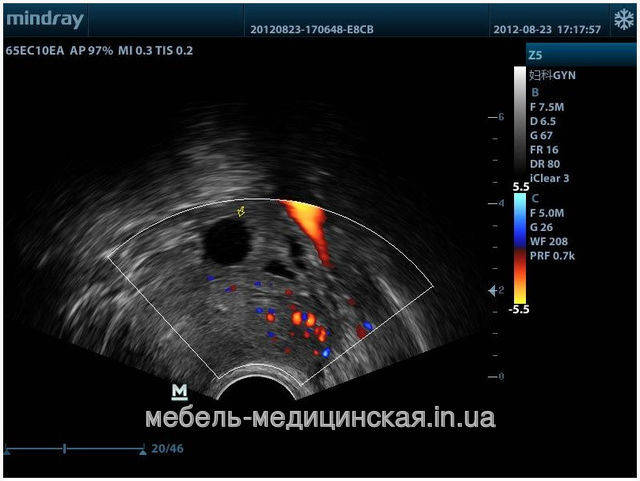Click the M probe orientation marker

coord(180,389)
